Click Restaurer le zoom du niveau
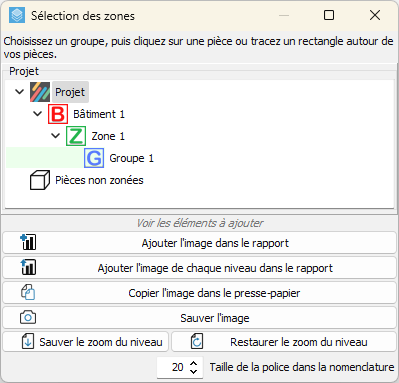Screen dimensions: 399x383 (x=284, y=342)
